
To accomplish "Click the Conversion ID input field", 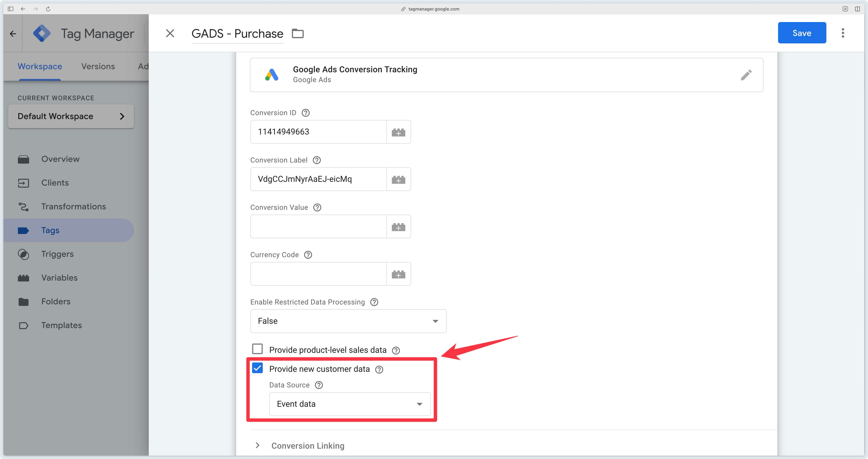I will (318, 132).
